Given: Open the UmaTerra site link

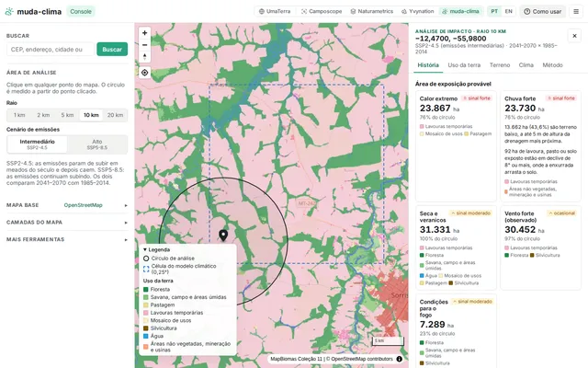Looking at the screenshot, I should coord(275,11).
